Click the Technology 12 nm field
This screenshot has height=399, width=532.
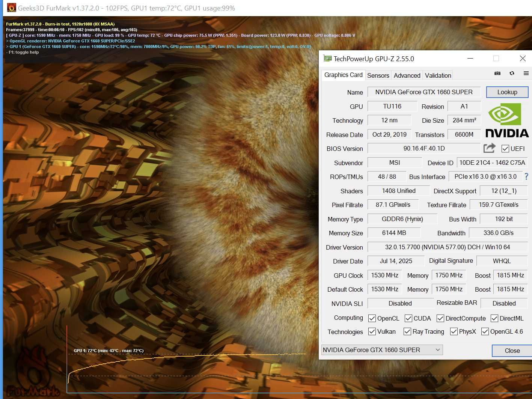(389, 120)
